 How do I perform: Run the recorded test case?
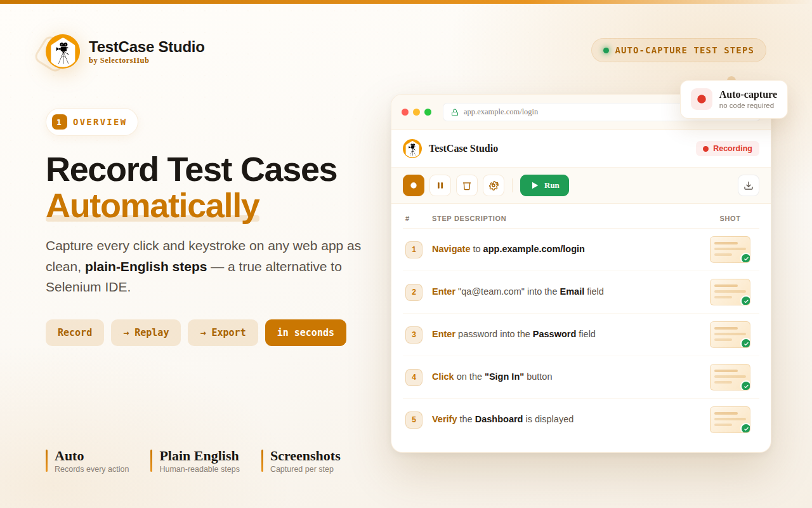[544, 185]
